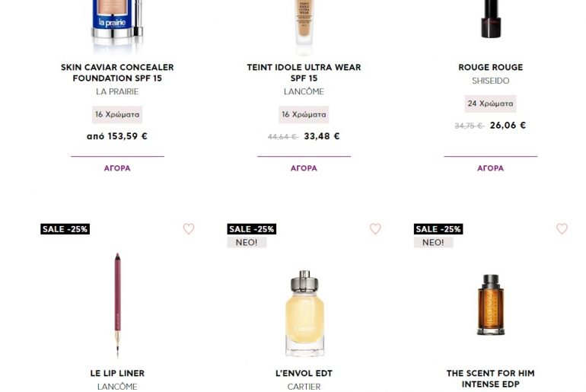Buy Teint Idole Ultra Wear via ΑΓΟΡΑ
The height and width of the screenshot is (392, 586).
304,168
